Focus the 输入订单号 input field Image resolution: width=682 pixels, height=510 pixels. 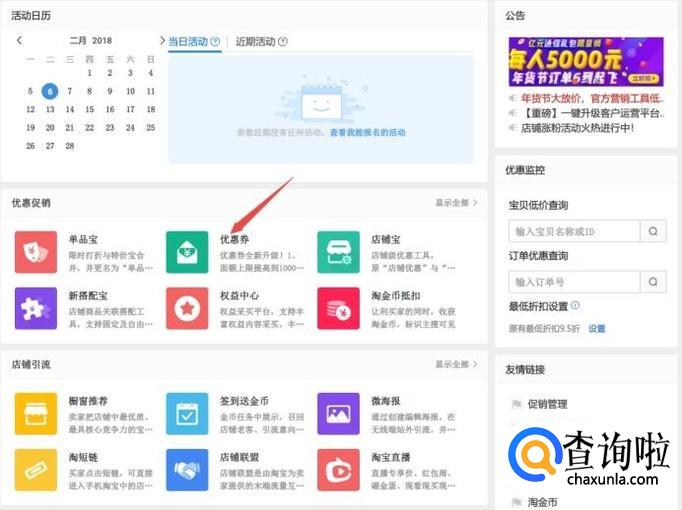pyautogui.click(x=575, y=282)
